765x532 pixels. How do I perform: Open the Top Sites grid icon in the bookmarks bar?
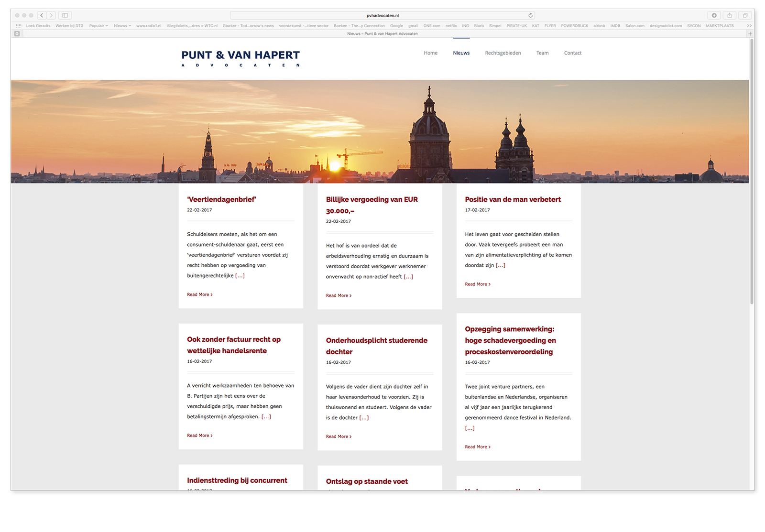(x=19, y=26)
